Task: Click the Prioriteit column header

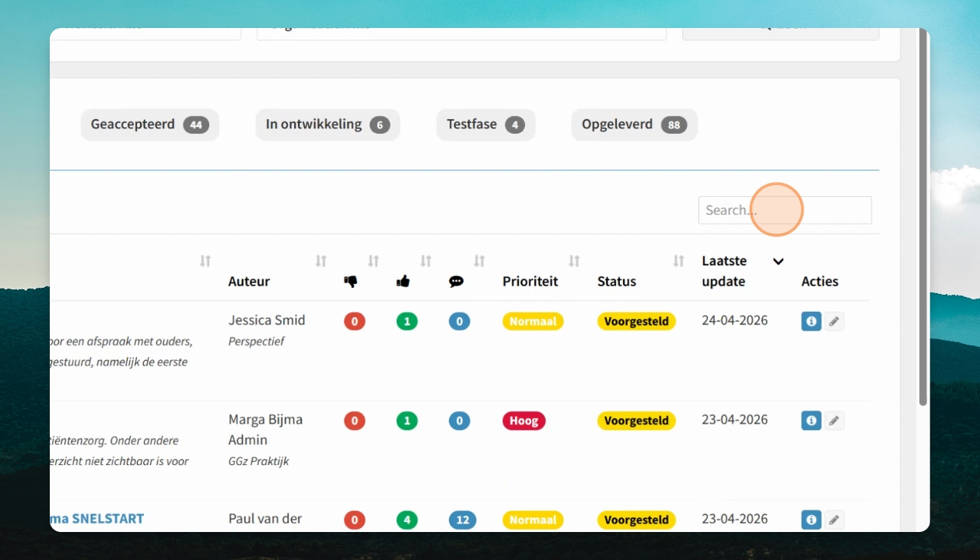Action: 530,282
